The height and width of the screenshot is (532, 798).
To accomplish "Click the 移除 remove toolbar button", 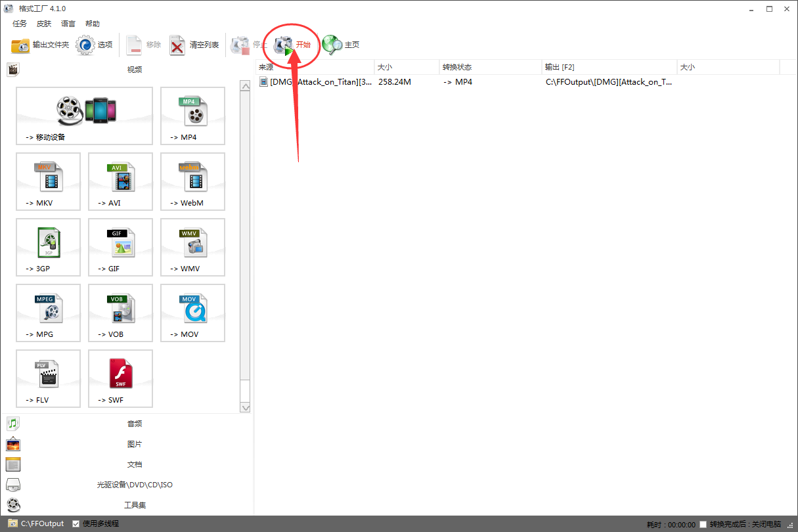I will [x=143, y=45].
